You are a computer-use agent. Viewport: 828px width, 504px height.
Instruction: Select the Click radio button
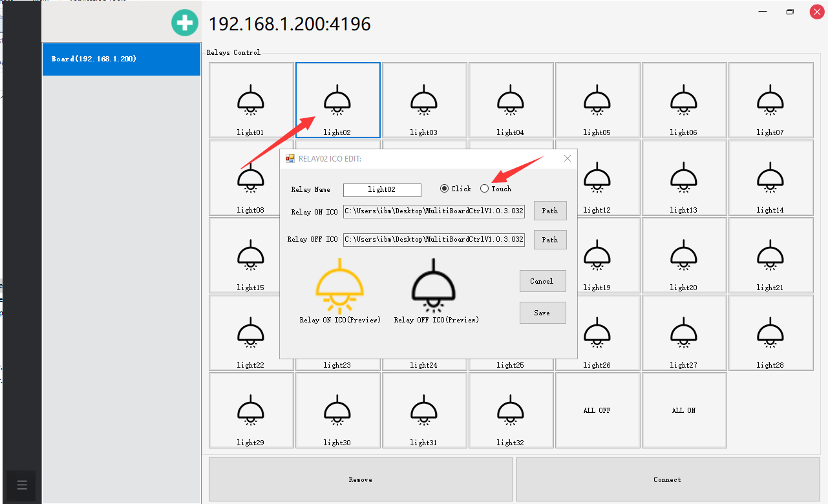click(444, 189)
